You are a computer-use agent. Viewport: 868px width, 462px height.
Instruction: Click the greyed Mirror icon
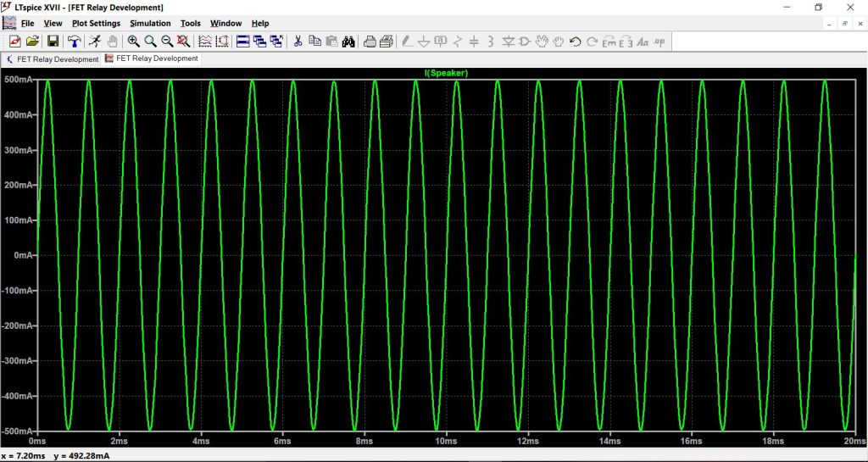[x=626, y=42]
